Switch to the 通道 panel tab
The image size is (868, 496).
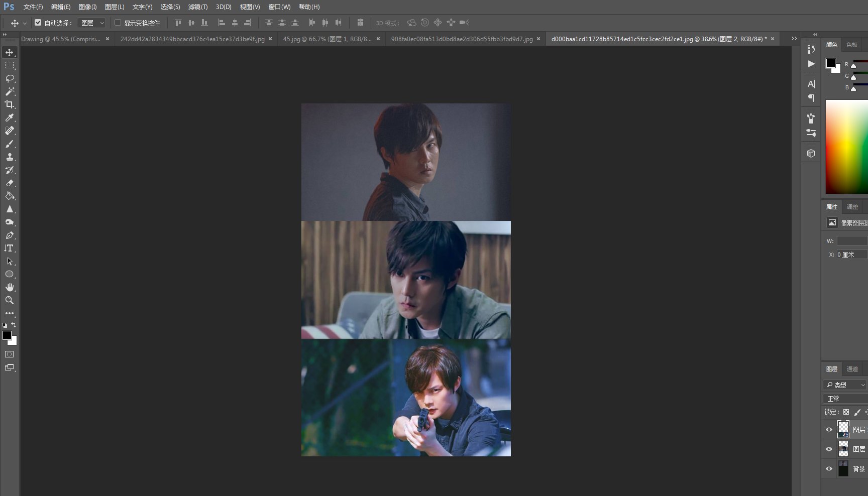[852, 369]
